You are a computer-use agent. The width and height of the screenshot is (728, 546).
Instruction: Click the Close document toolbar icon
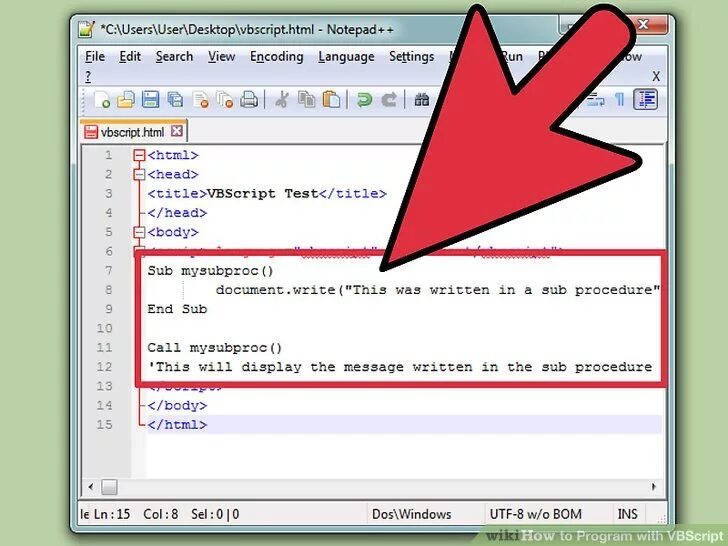201,100
